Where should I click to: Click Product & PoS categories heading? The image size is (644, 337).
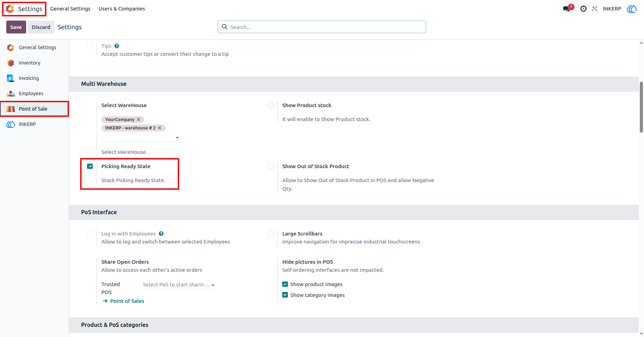pyautogui.click(x=115, y=325)
